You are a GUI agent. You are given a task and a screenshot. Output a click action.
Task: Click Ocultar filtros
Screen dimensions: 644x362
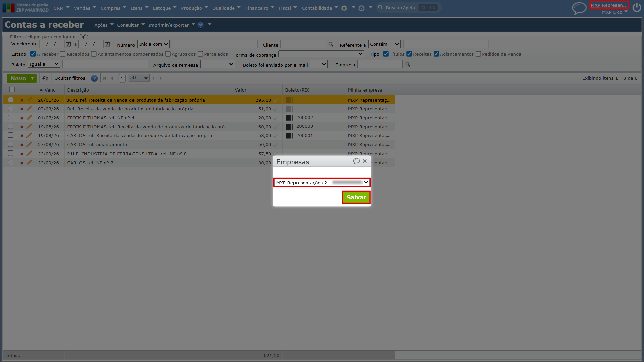(x=70, y=78)
